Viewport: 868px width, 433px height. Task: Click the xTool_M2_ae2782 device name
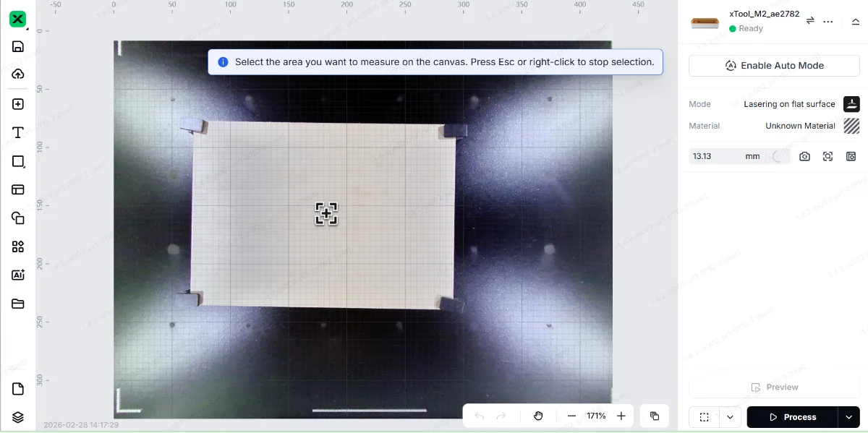point(764,14)
